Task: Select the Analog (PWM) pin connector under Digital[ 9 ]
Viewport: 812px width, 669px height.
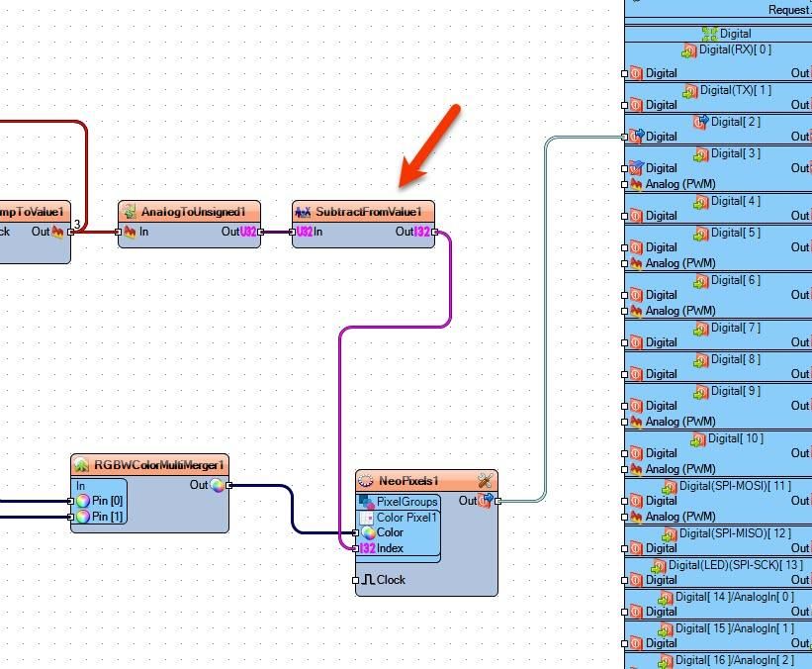Action: point(624,422)
